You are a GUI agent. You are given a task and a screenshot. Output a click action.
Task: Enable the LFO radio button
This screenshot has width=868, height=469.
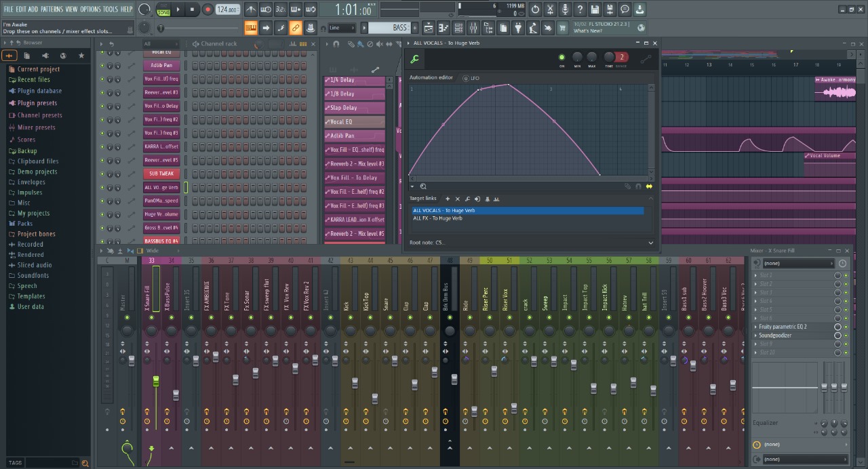click(466, 78)
